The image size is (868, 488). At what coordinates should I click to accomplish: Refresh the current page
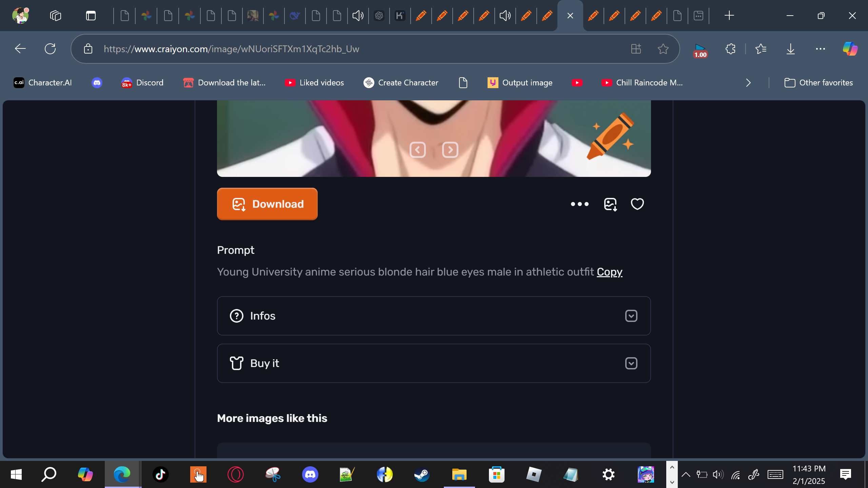pyautogui.click(x=50, y=49)
